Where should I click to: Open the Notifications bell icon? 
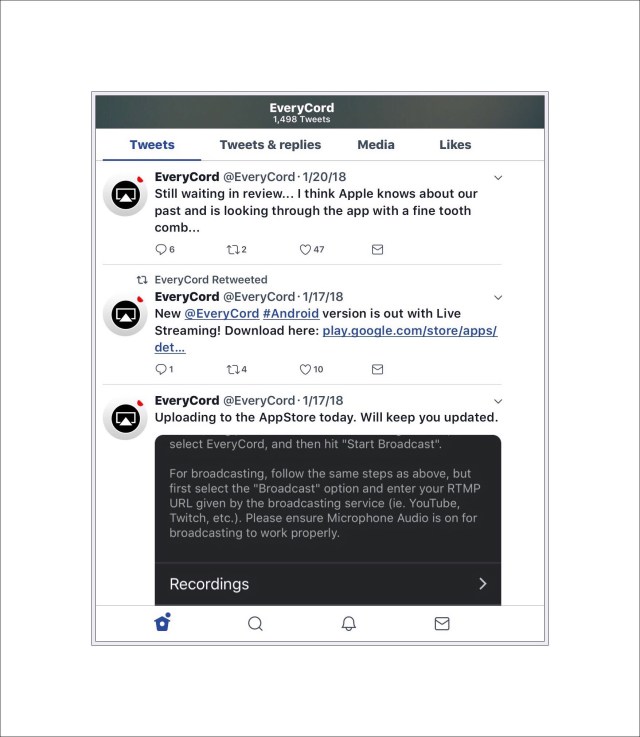pos(348,624)
